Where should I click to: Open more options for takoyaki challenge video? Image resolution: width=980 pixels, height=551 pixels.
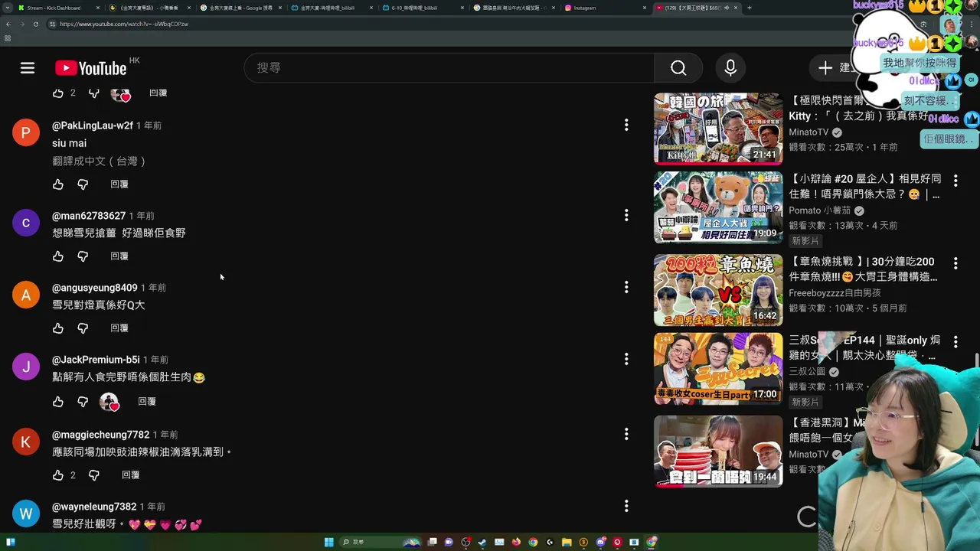tap(955, 263)
